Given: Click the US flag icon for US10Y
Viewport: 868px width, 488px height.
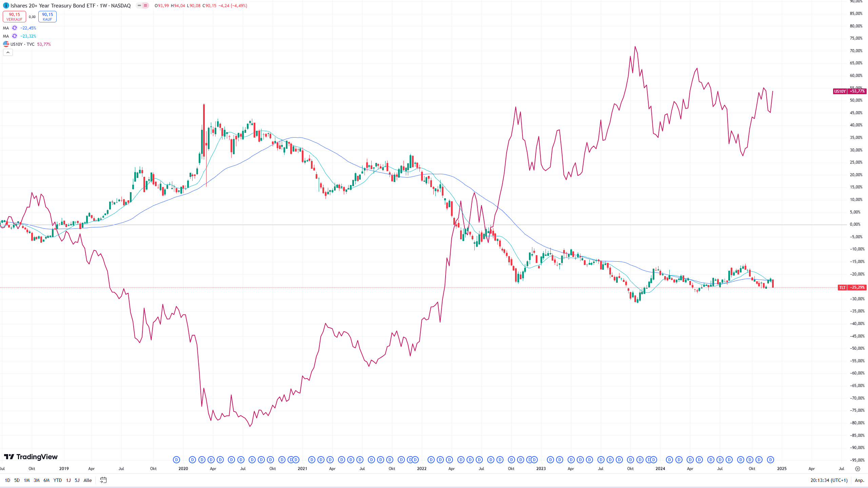Looking at the screenshot, I should coord(6,44).
